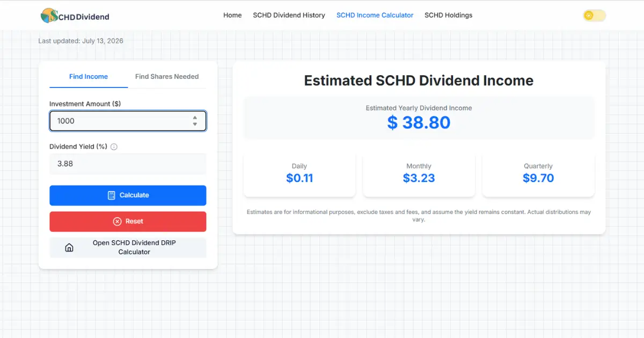
Task: Switch to Find Shares Needed tab
Action: pyautogui.click(x=167, y=77)
